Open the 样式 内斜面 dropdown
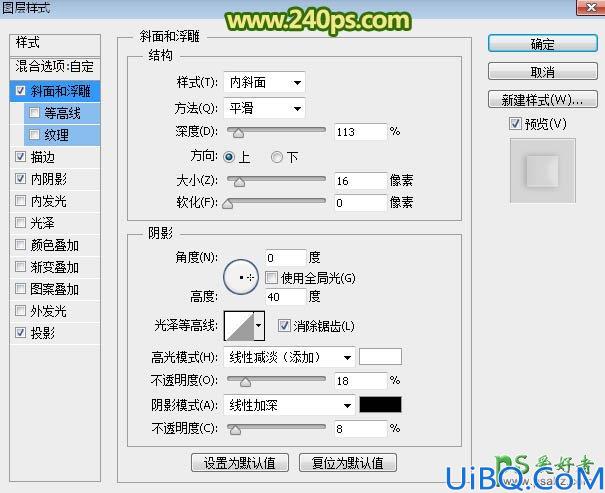This screenshot has height=493, width=605. tap(264, 82)
